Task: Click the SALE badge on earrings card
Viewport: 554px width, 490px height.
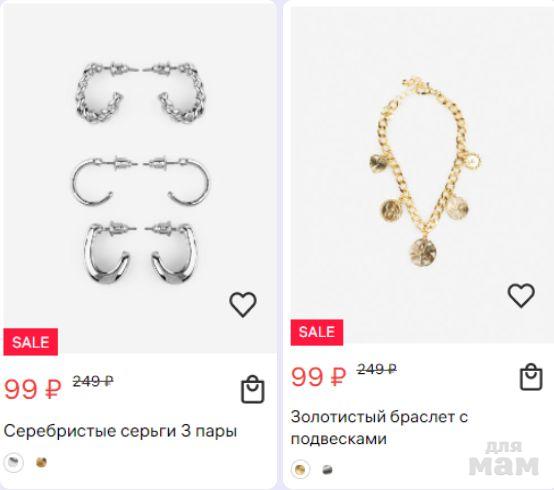Action: click(31, 342)
